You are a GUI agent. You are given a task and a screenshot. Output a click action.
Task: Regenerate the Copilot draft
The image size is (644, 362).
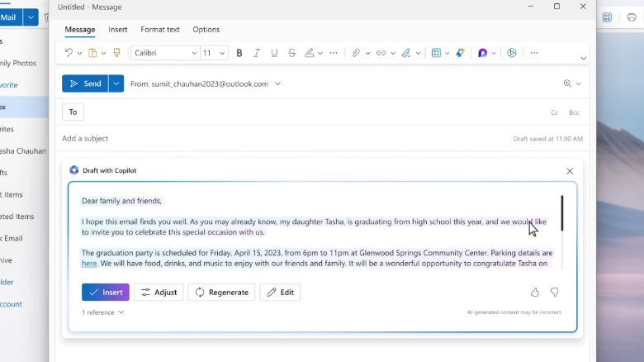(221, 292)
